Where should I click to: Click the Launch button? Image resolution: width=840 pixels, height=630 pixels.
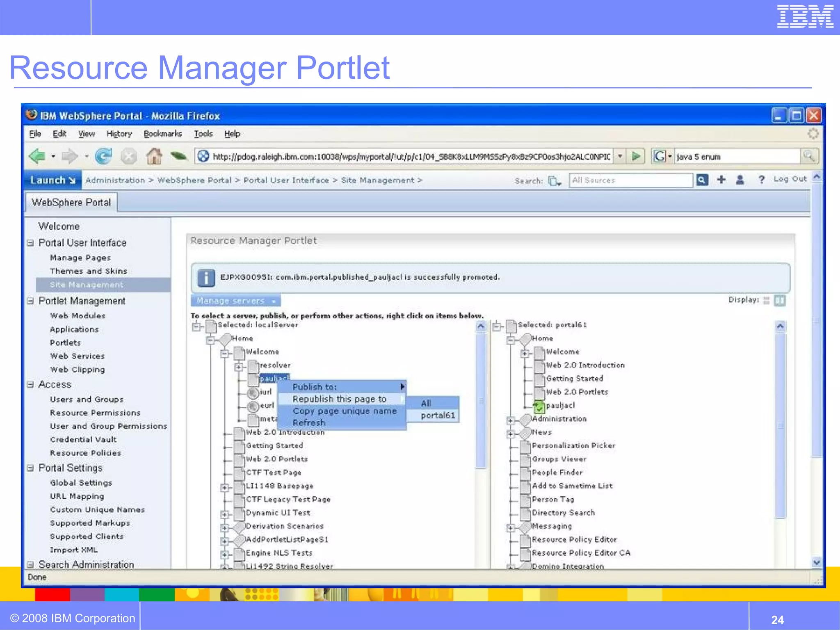pyautogui.click(x=53, y=180)
